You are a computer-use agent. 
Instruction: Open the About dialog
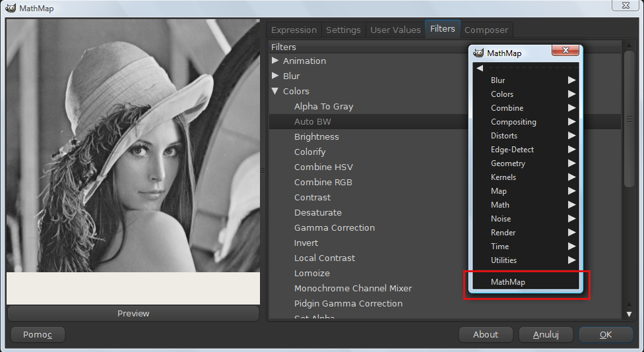point(486,335)
